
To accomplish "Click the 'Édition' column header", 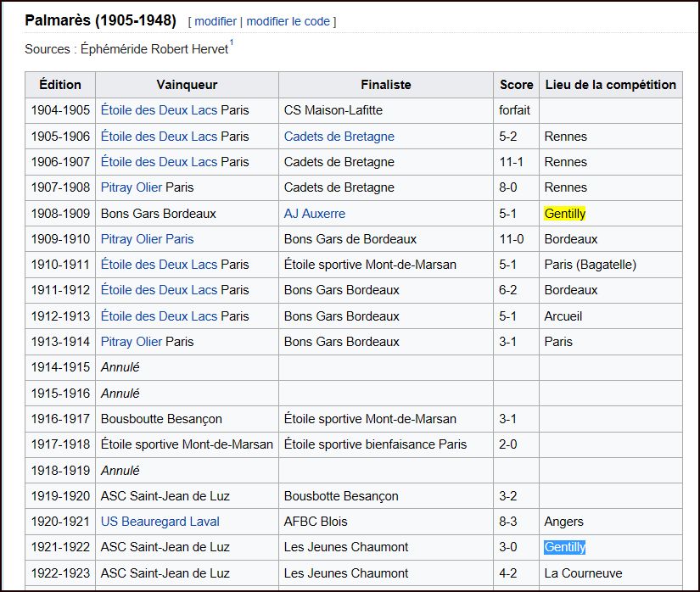I will click(60, 85).
